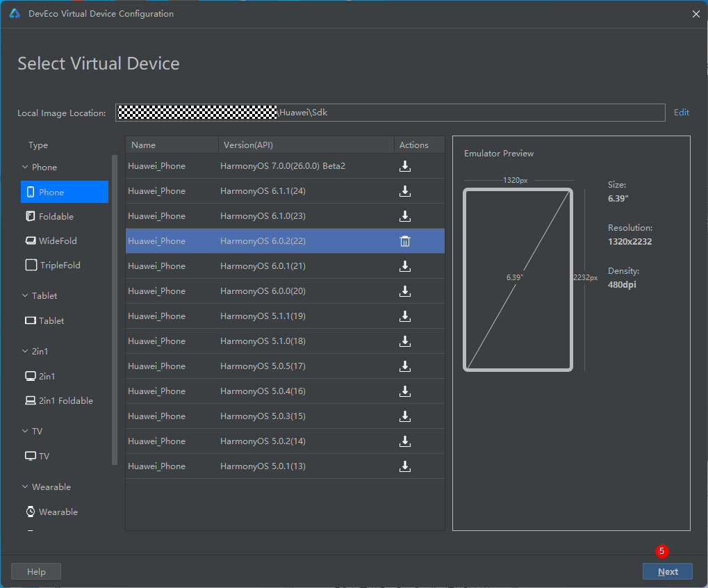Download HarmonyOS 5.0.2(14) image
The image size is (708, 588).
click(x=405, y=441)
